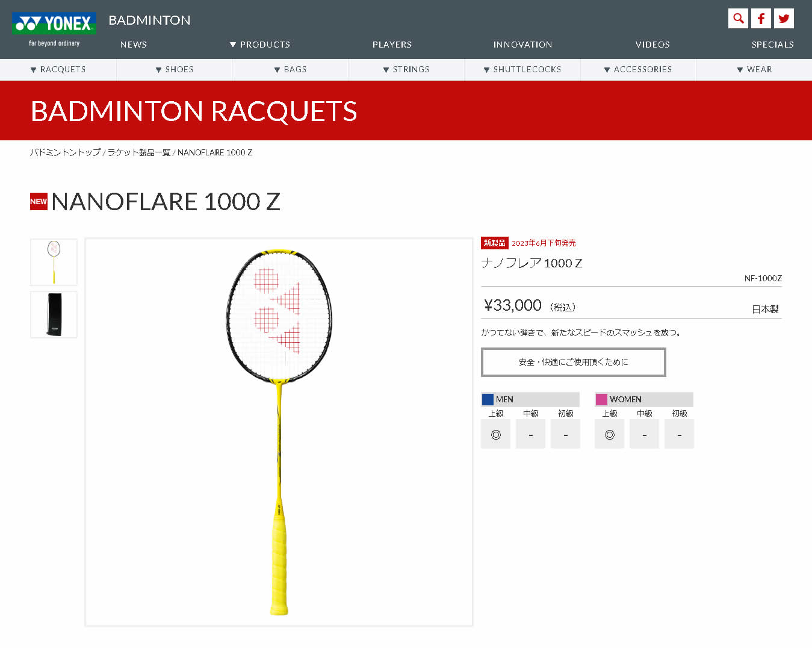Open the search magnifier icon
812x648 pixels.
(x=738, y=18)
